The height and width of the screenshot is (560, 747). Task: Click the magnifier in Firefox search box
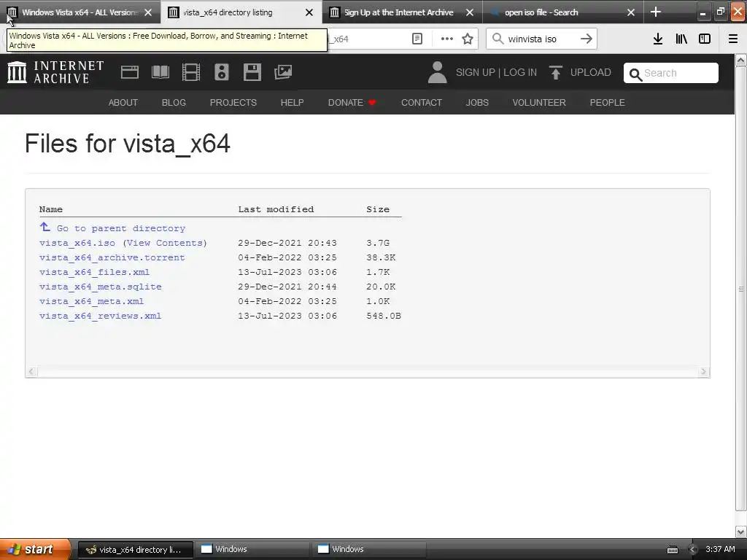498,39
